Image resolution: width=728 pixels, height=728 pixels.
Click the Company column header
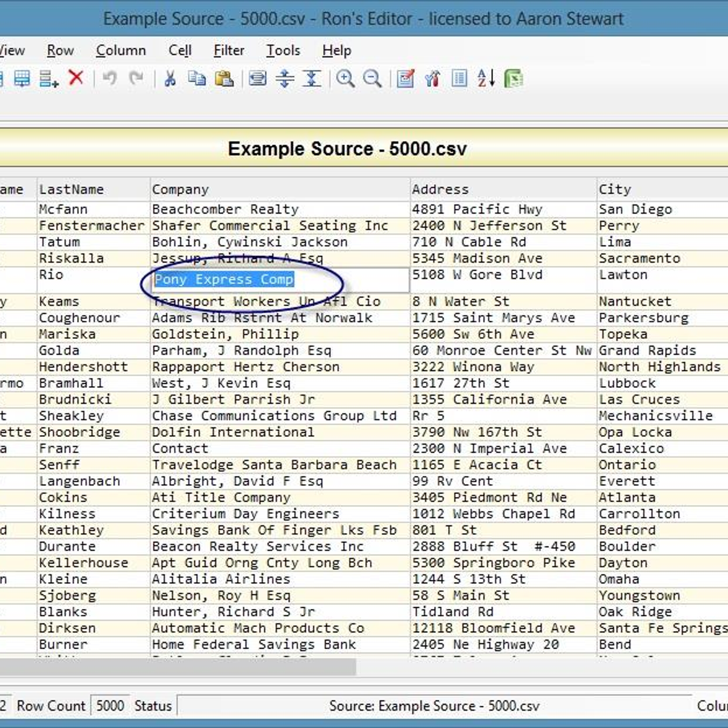(x=280, y=189)
